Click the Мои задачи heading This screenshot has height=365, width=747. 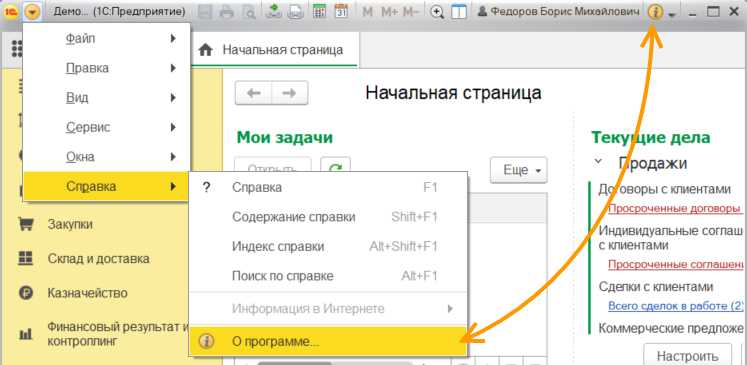tap(284, 138)
